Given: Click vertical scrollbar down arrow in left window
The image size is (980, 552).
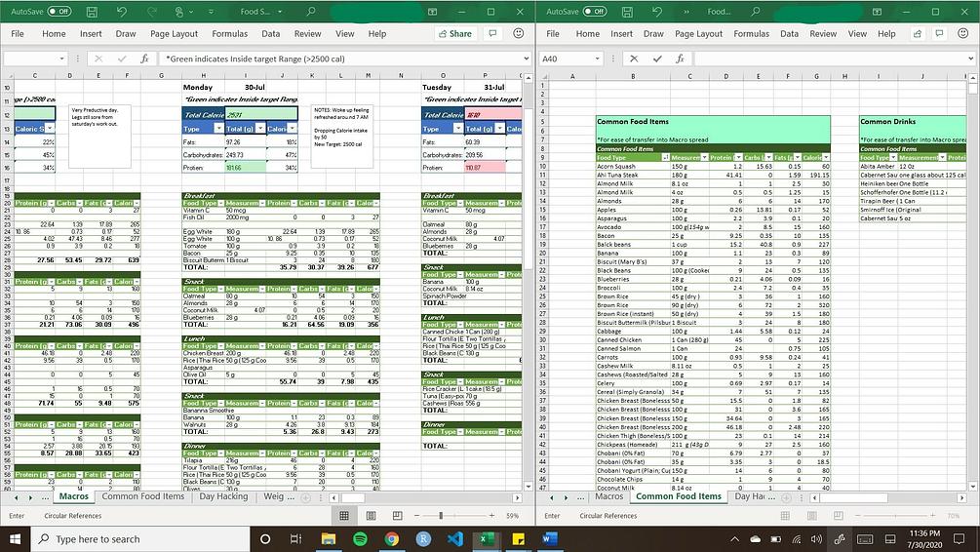Looking at the screenshot, I should pos(529,486).
